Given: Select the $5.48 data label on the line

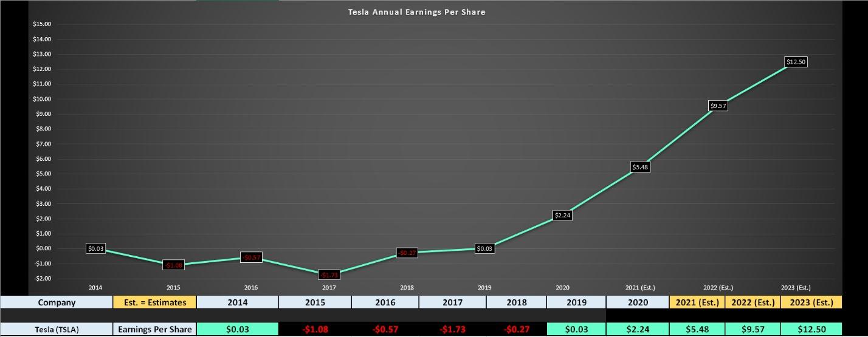Looking at the screenshot, I should tap(640, 166).
